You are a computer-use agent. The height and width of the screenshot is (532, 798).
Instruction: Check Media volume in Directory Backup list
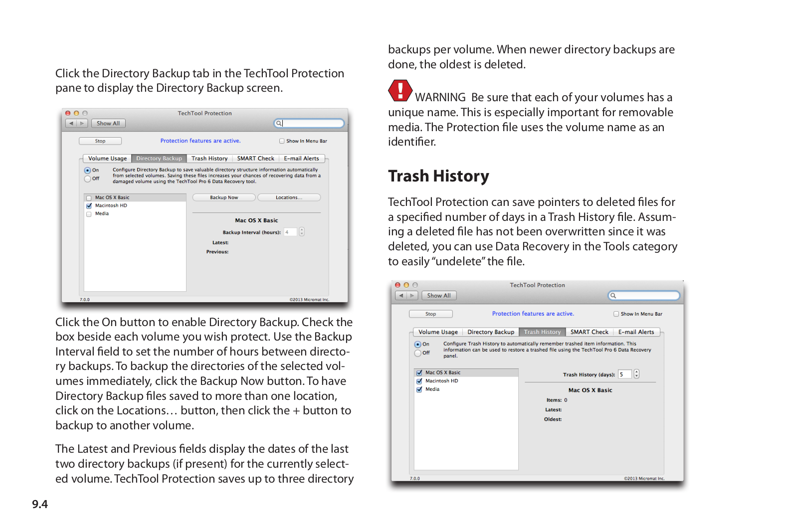pyautogui.click(x=89, y=214)
